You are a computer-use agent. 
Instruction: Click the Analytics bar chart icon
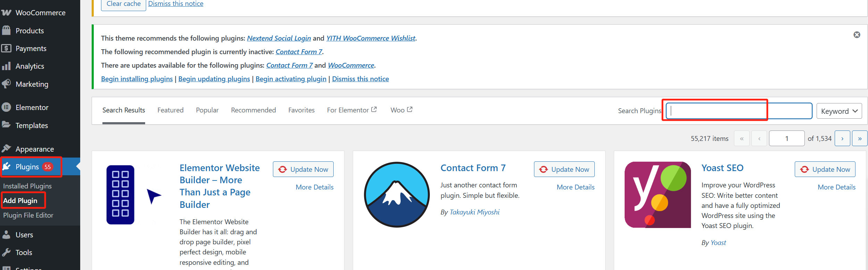(6, 66)
